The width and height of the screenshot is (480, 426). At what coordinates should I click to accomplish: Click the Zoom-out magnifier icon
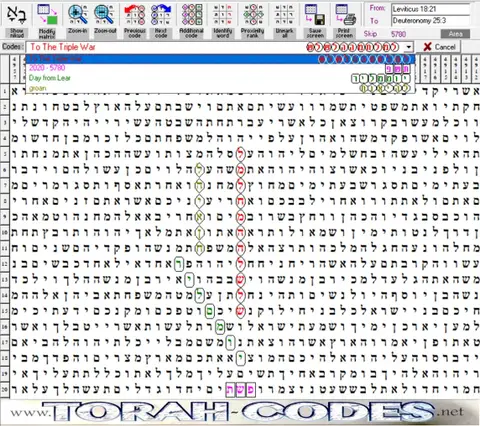[104, 14]
